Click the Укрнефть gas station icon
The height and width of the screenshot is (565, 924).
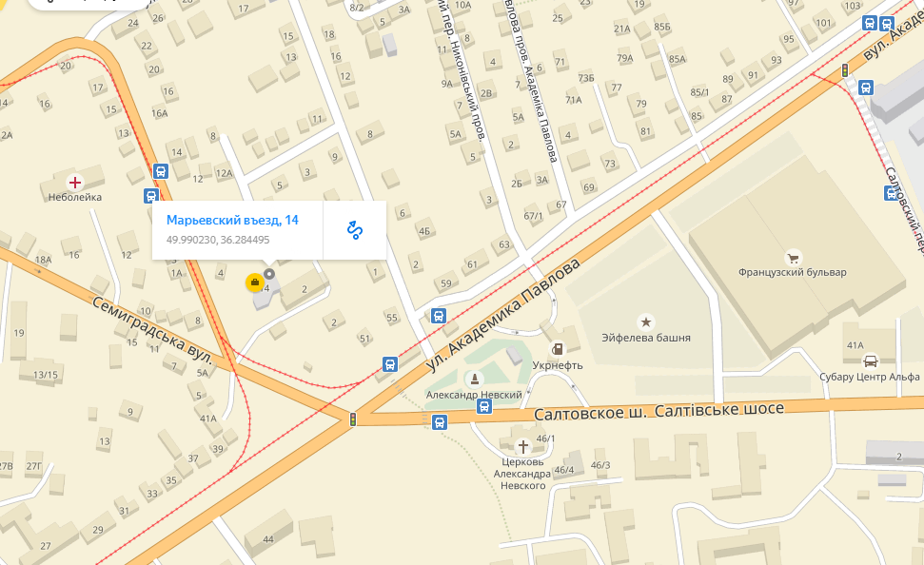[x=557, y=349]
